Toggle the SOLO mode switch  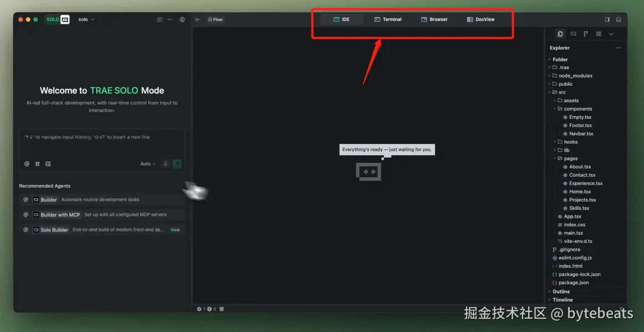[57, 19]
